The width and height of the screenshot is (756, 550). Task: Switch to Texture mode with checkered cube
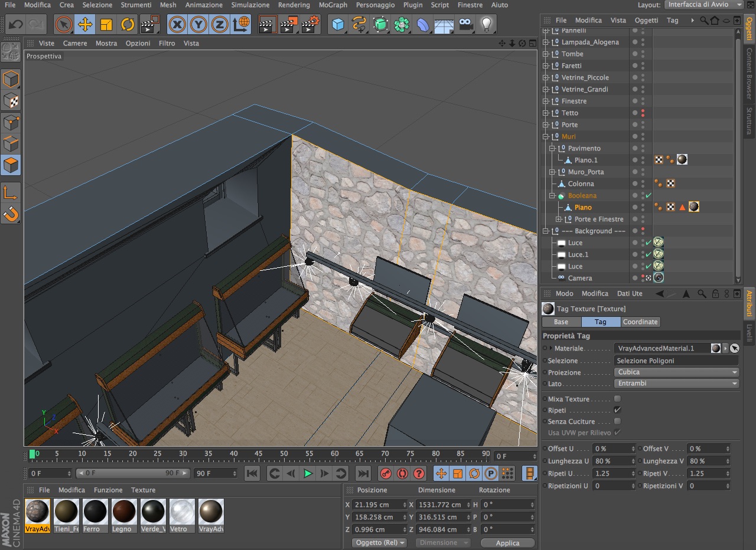(x=11, y=101)
